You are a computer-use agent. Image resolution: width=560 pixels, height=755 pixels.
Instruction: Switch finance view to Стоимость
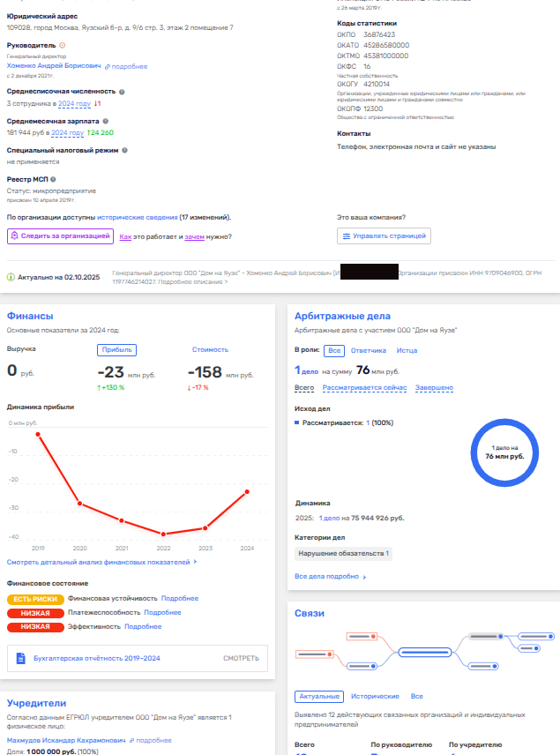tap(210, 349)
